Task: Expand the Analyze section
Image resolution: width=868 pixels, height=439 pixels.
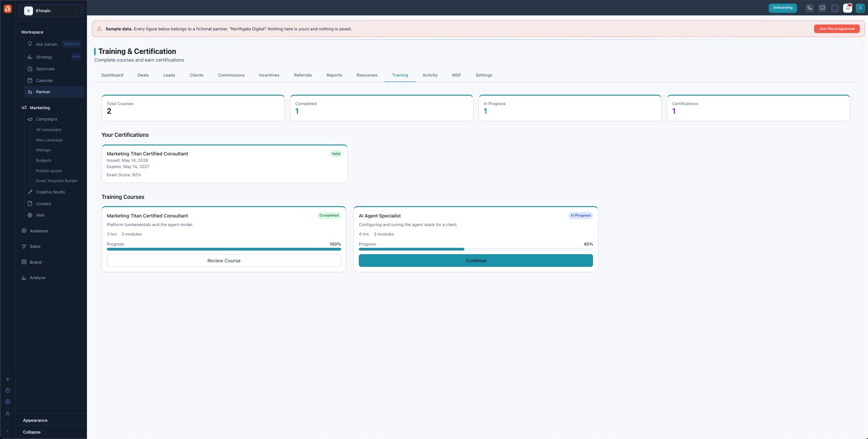Action: click(x=80, y=278)
